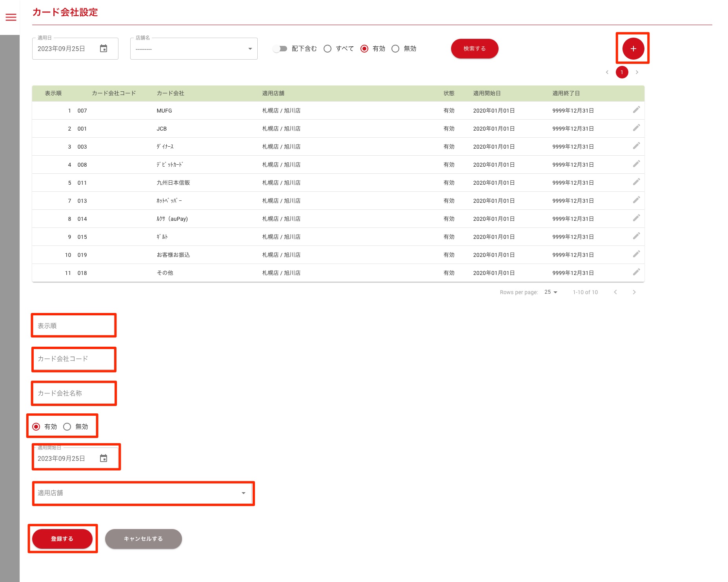Sort by カード会社コード column header
This screenshot has height=582, width=728.
tap(114, 93)
